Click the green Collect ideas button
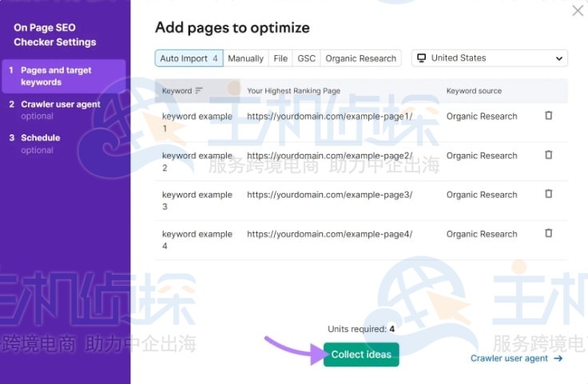Viewport: 588px width, 384px height. tap(361, 354)
